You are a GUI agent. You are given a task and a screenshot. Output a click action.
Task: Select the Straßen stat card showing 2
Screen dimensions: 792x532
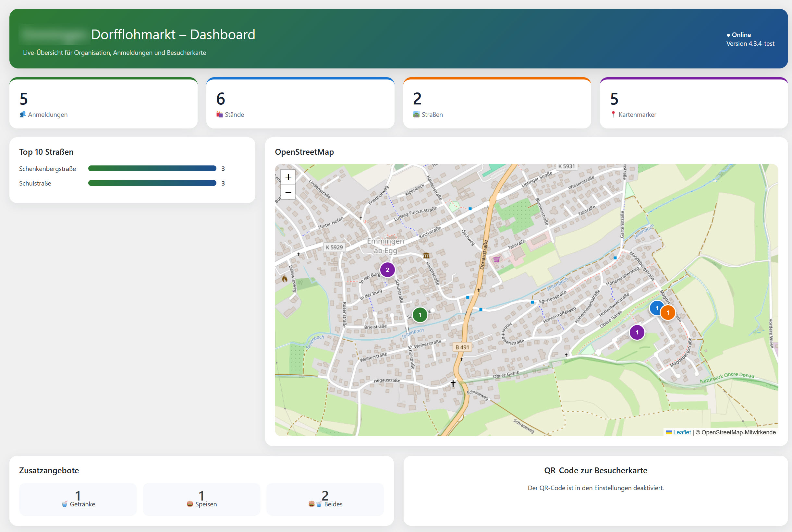pos(497,103)
